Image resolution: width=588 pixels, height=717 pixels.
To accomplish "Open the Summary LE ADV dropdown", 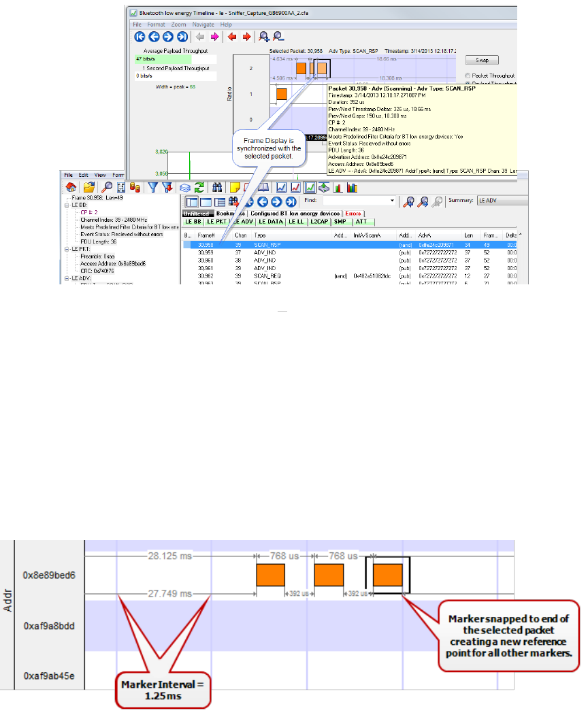I will coord(524,201).
